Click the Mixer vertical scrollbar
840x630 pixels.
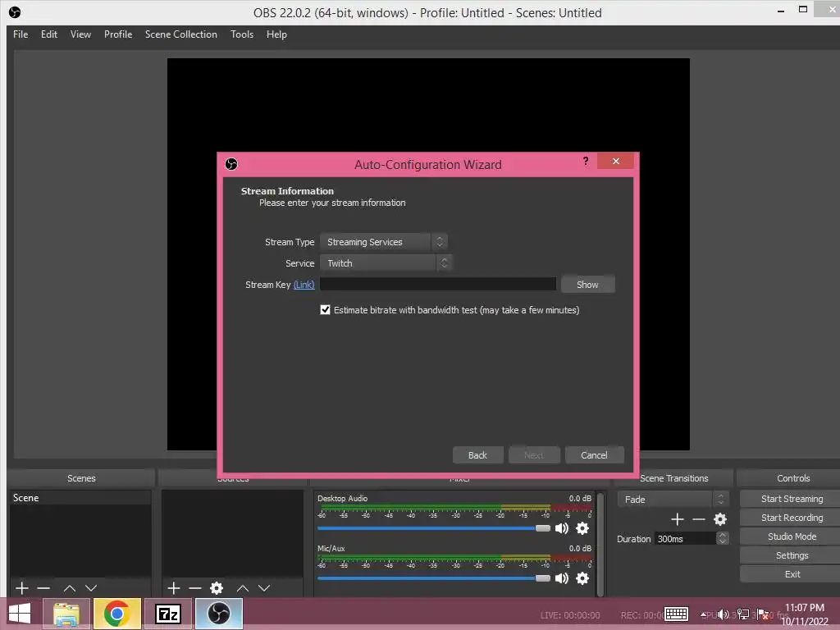coord(600,545)
